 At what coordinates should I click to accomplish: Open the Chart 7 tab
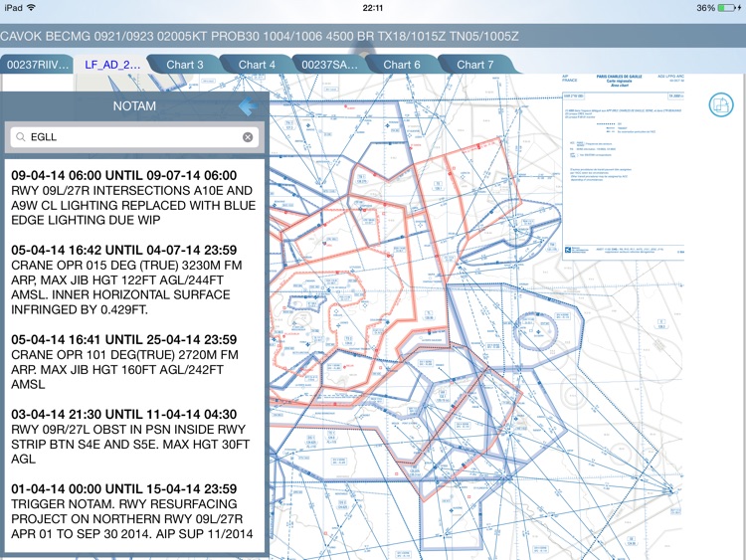pyautogui.click(x=474, y=65)
